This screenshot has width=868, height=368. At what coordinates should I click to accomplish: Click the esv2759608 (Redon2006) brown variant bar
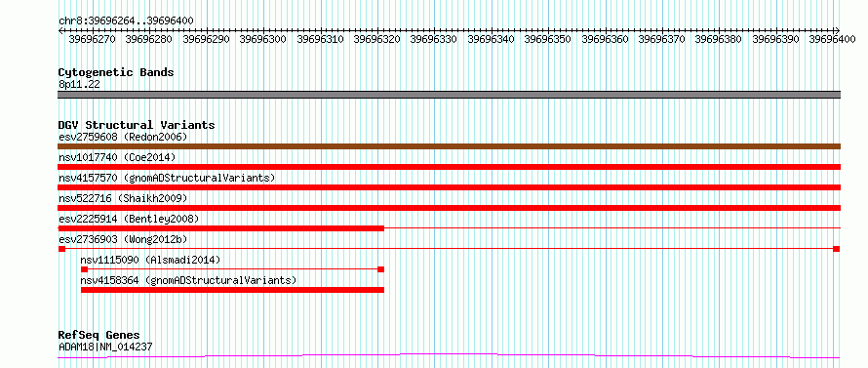(449, 146)
